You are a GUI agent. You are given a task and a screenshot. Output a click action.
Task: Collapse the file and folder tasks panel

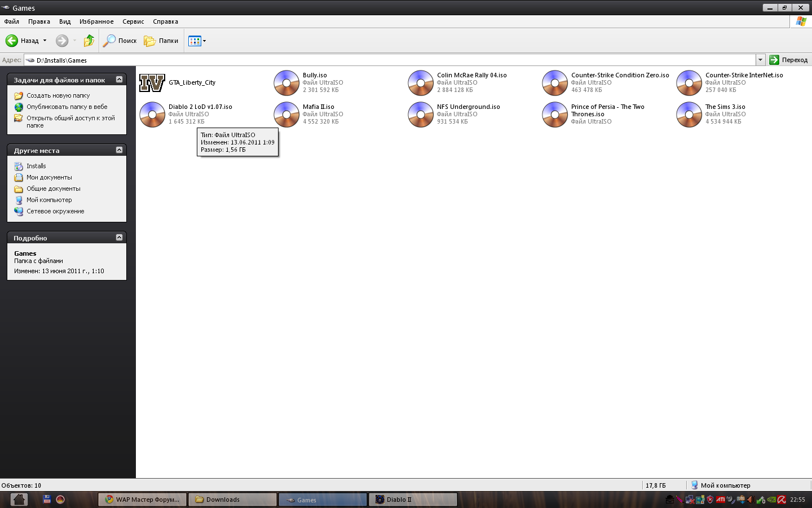[119, 80]
